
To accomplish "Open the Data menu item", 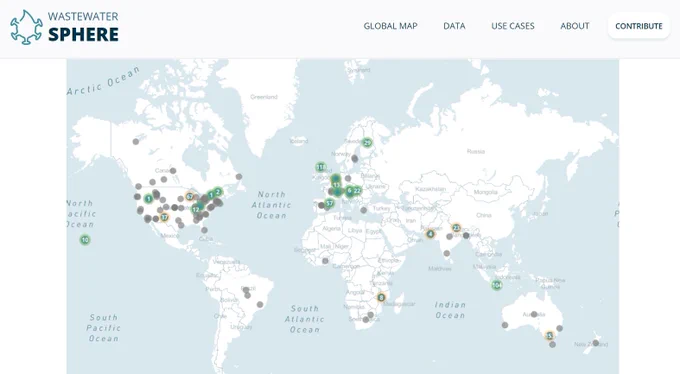I will coord(454,26).
